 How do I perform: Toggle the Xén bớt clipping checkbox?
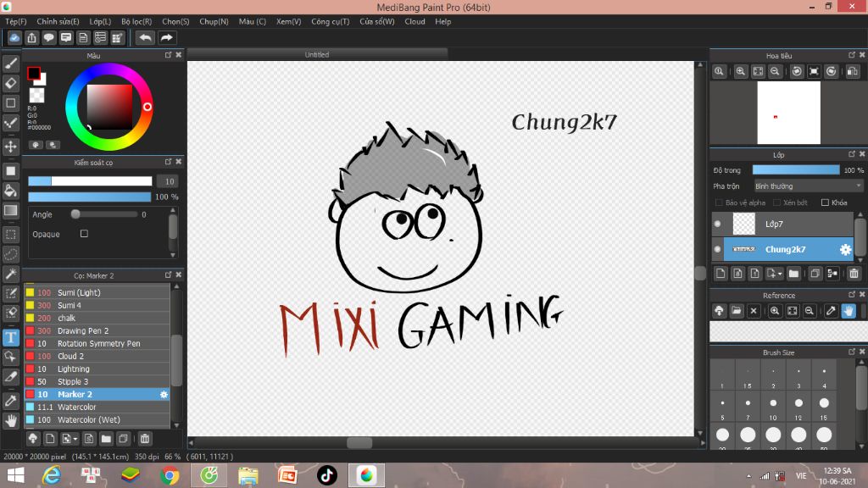click(776, 202)
